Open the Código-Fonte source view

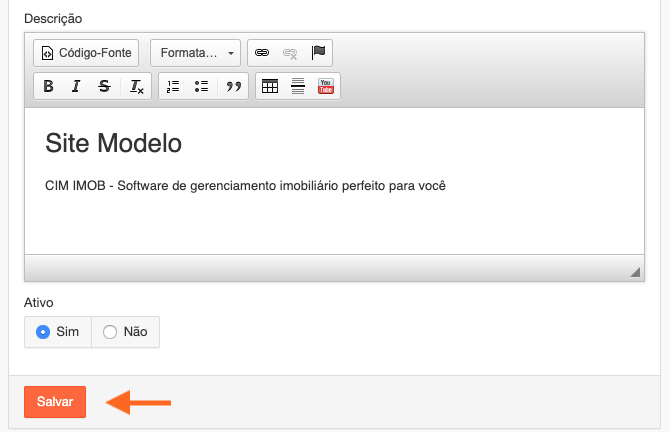tap(86, 52)
